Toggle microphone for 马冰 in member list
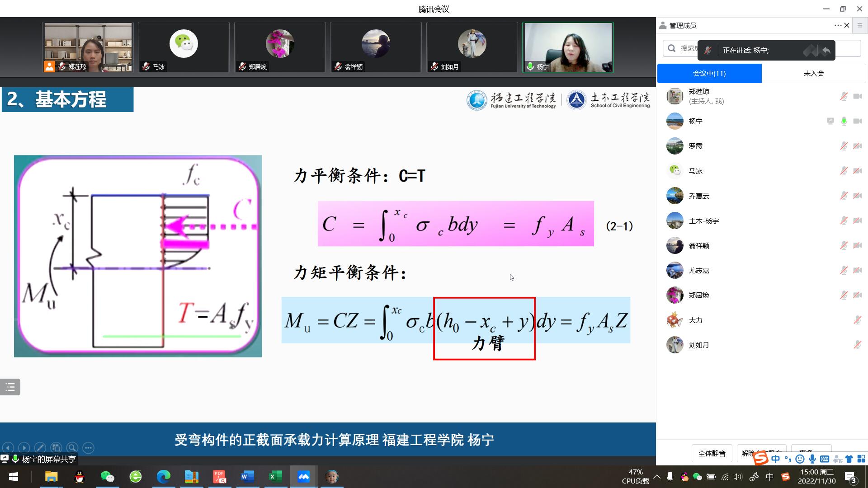 [844, 171]
